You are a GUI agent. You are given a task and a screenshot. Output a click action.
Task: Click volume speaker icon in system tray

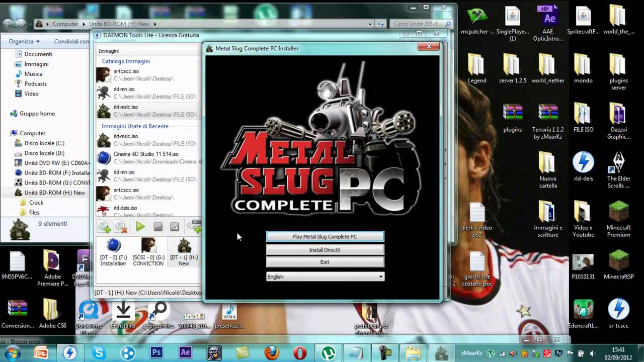(x=592, y=353)
